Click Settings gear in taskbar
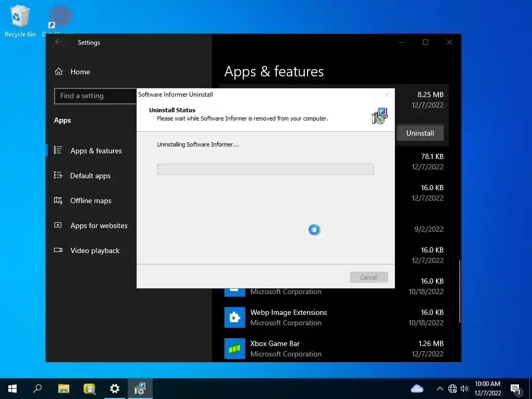The width and height of the screenshot is (532, 399). [x=115, y=389]
